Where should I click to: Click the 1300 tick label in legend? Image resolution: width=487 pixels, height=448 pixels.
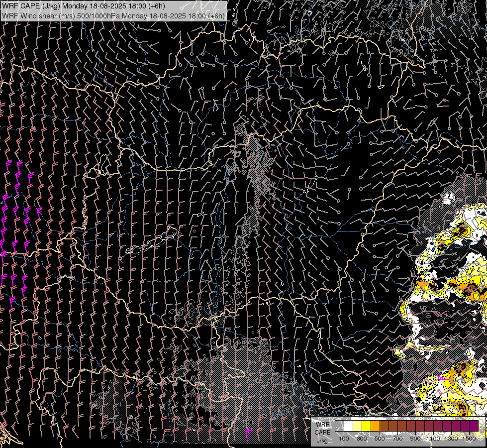click(451, 439)
